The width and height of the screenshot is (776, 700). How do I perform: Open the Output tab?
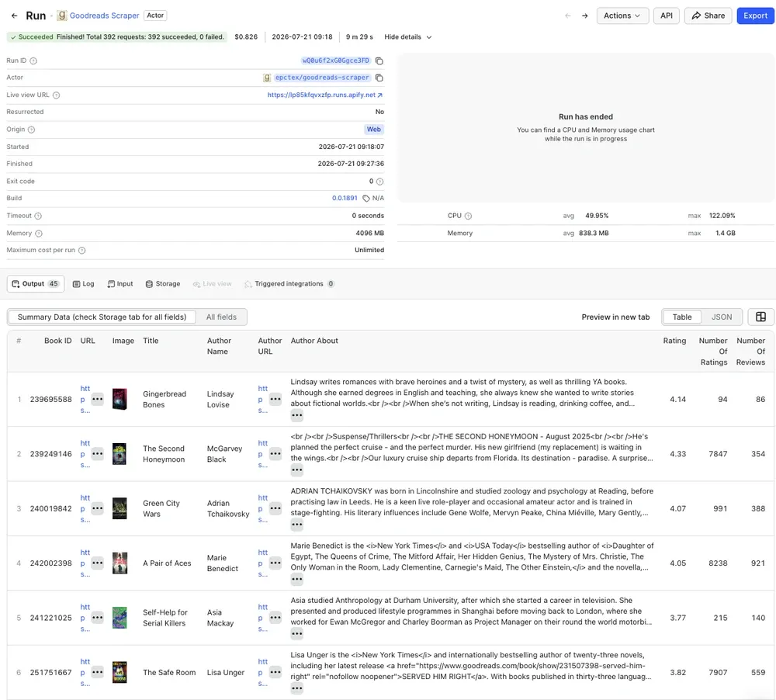[36, 284]
